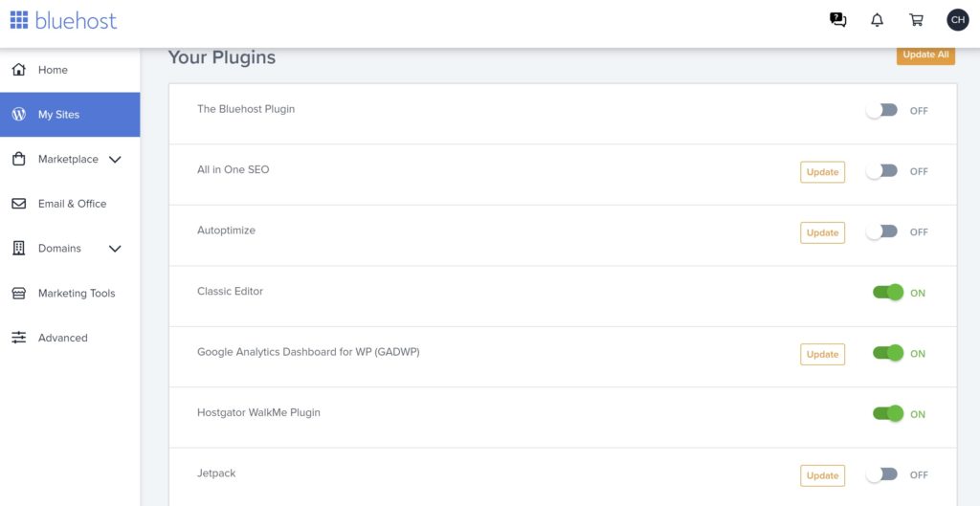Enable the Jetpack plugin toggle

(x=881, y=474)
